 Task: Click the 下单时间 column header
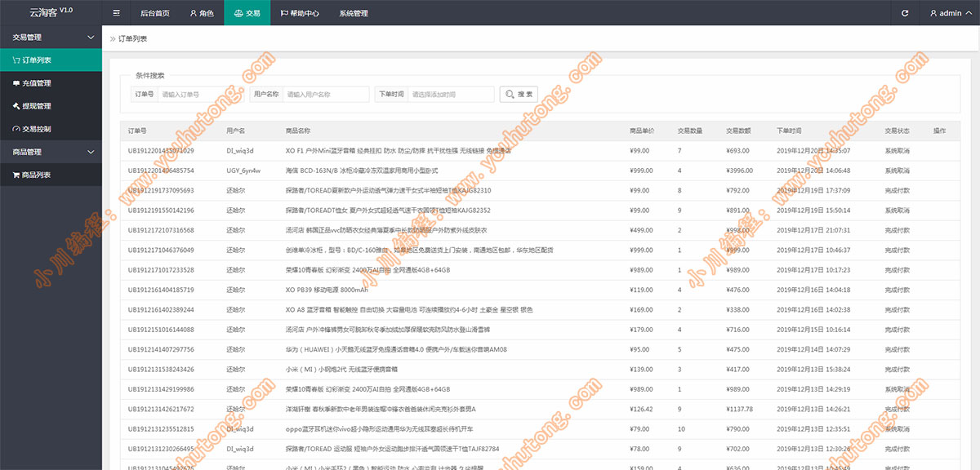click(x=789, y=131)
